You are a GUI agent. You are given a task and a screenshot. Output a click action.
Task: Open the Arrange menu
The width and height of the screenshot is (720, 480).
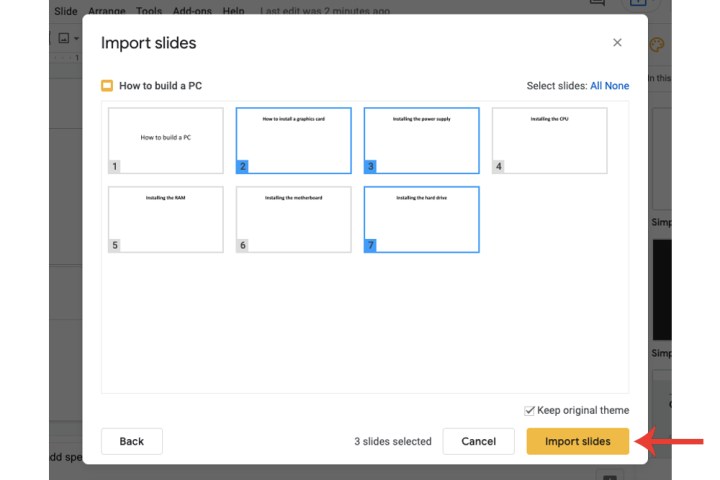107,11
